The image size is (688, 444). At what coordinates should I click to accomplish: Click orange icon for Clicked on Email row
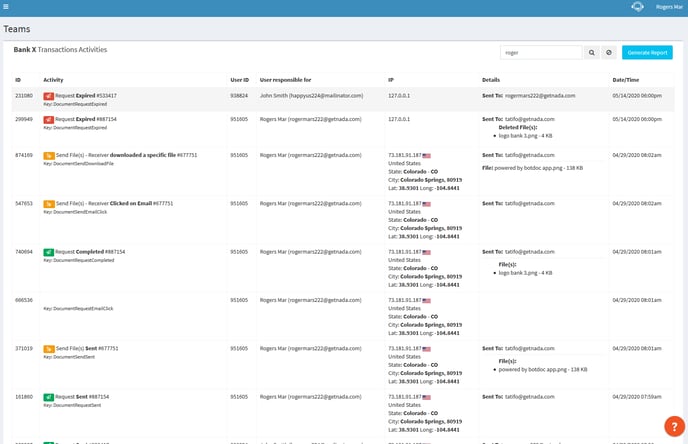tap(49, 203)
